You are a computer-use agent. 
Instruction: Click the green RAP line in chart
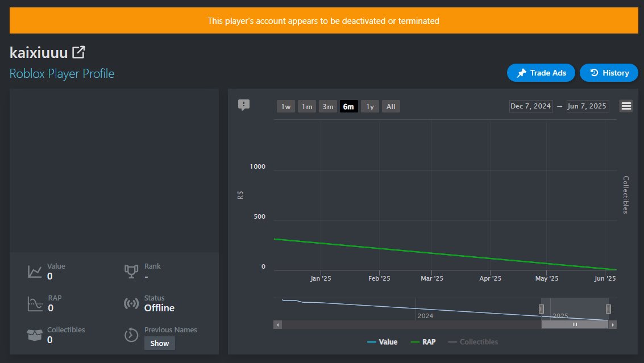click(445, 254)
